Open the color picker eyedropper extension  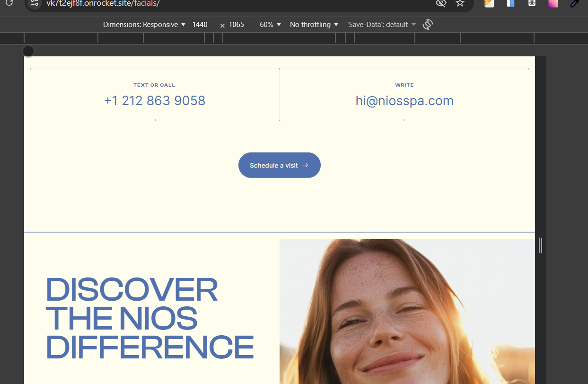pyautogui.click(x=575, y=3)
